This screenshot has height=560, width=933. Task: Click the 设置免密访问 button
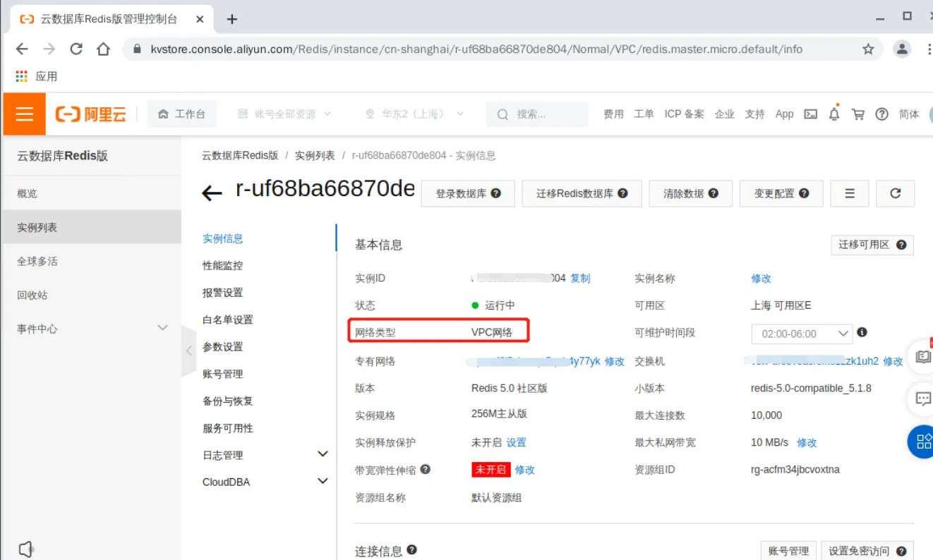pos(867,551)
